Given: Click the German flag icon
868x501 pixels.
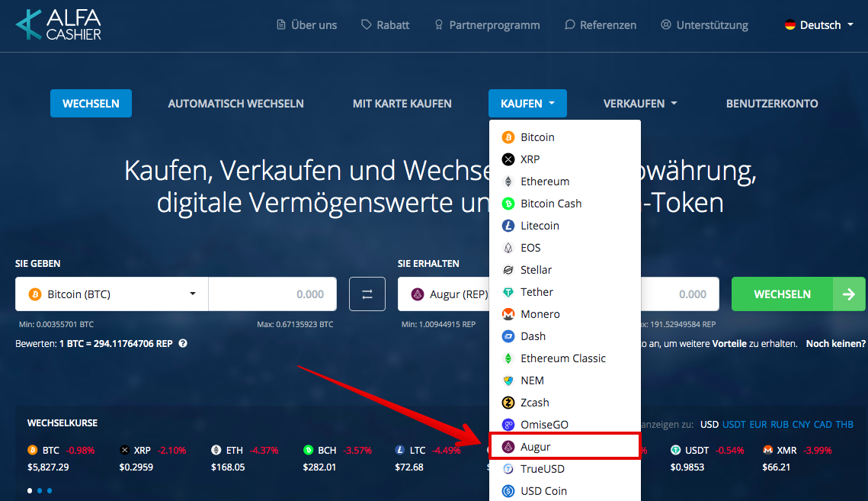Looking at the screenshot, I should point(790,25).
